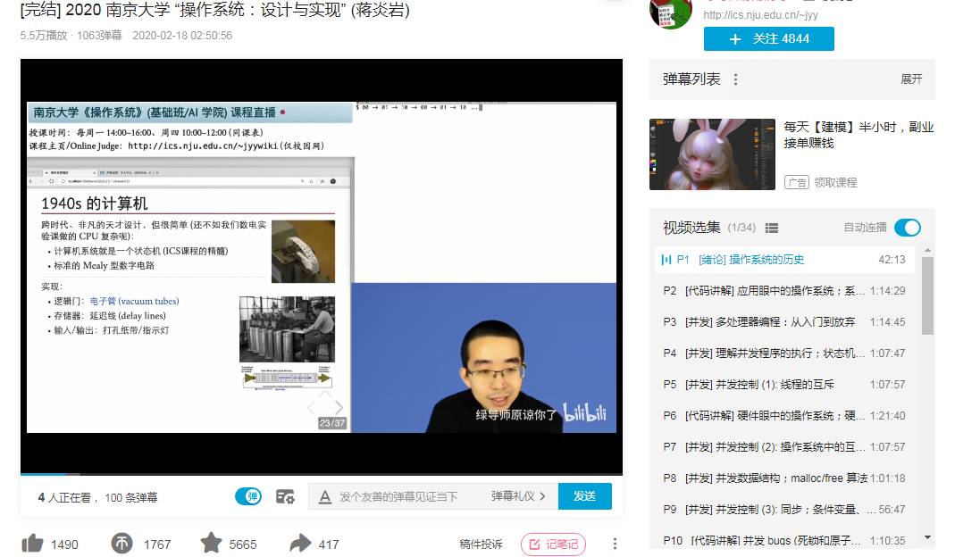This screenshot has width=980, height=557.
Task: Click the text style A icon
Action: 324,497
